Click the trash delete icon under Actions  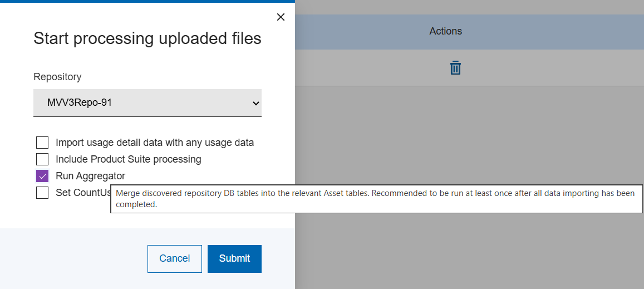coord(455,68)
